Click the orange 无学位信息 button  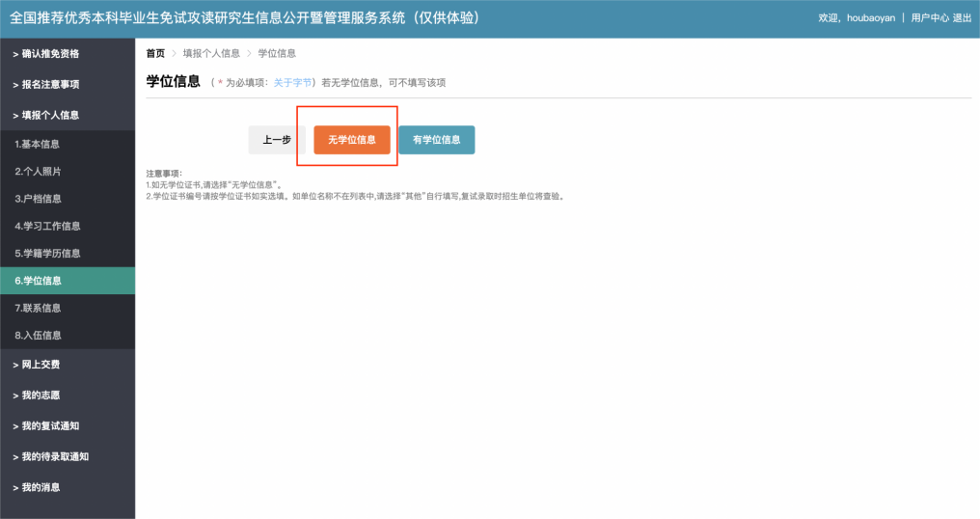[x=352, y=140]
